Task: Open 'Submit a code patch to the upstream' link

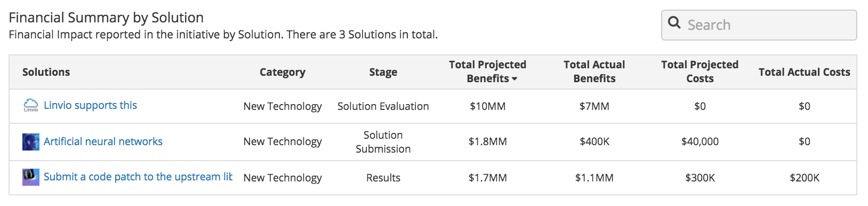Action: click(138, 177)
